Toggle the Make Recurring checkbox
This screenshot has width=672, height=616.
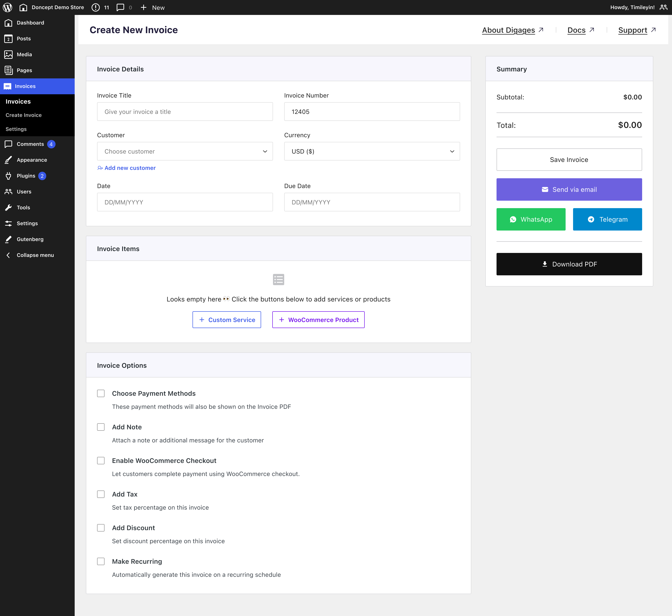(101, 562)
